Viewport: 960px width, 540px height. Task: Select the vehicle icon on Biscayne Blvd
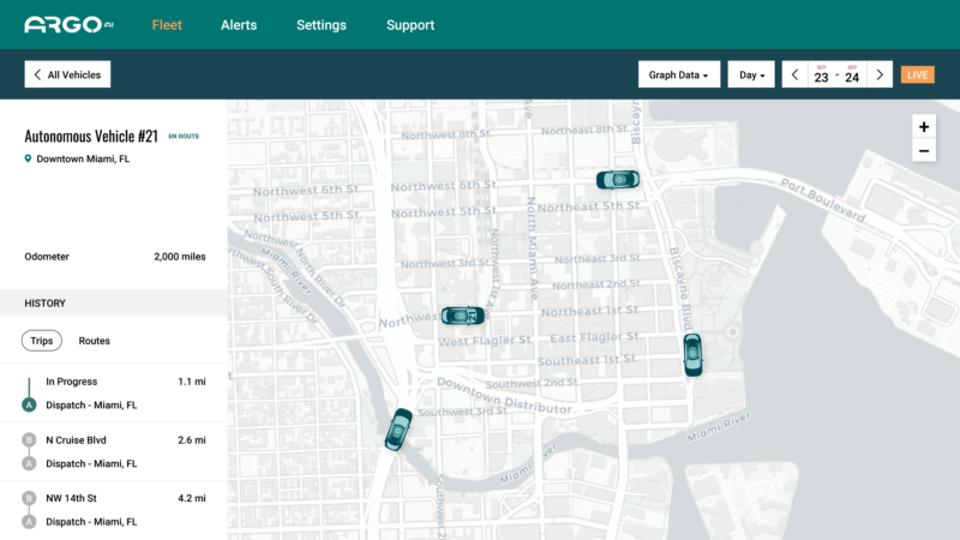pos(692,355)
